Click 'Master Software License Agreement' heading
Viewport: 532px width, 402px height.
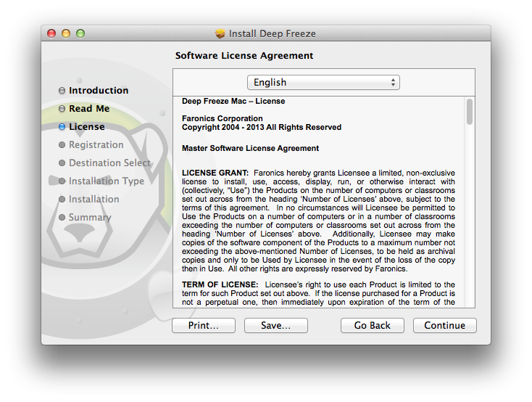tap(250, 148)
